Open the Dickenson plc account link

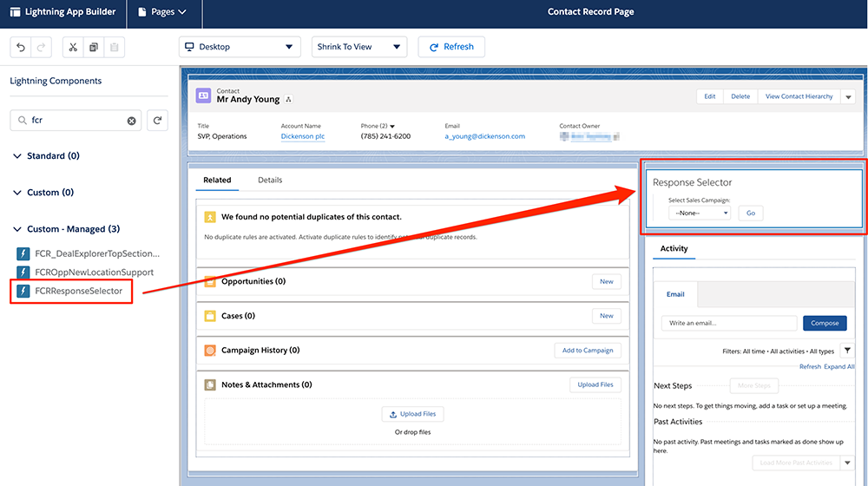coord(303,136)
